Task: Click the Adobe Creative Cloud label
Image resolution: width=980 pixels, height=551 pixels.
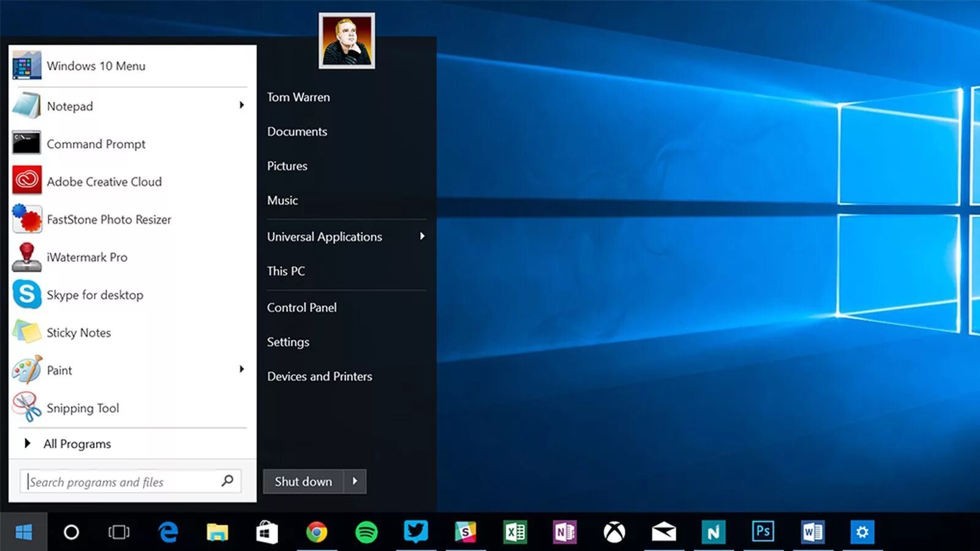Action: tap(104, 181)
